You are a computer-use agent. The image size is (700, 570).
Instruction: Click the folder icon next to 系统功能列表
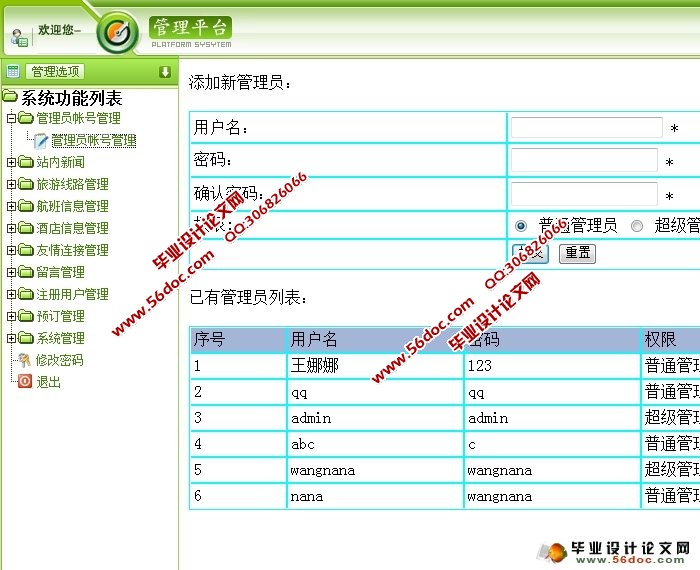tap(9, 96)
